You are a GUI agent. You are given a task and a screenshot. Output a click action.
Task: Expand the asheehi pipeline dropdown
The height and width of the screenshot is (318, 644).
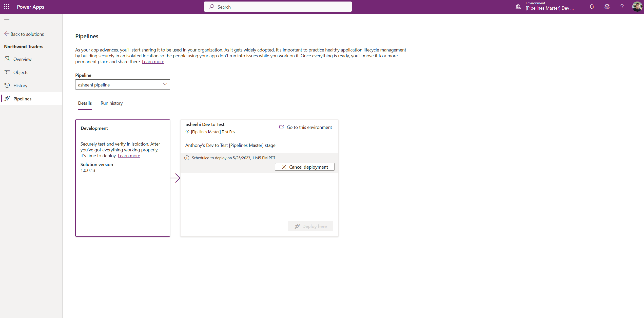tap(164, 84)
